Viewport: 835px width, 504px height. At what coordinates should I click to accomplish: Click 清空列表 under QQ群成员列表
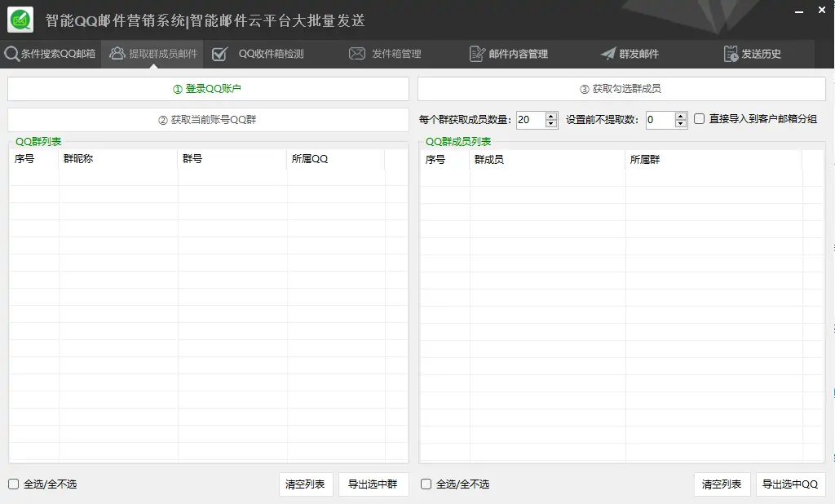722,484
